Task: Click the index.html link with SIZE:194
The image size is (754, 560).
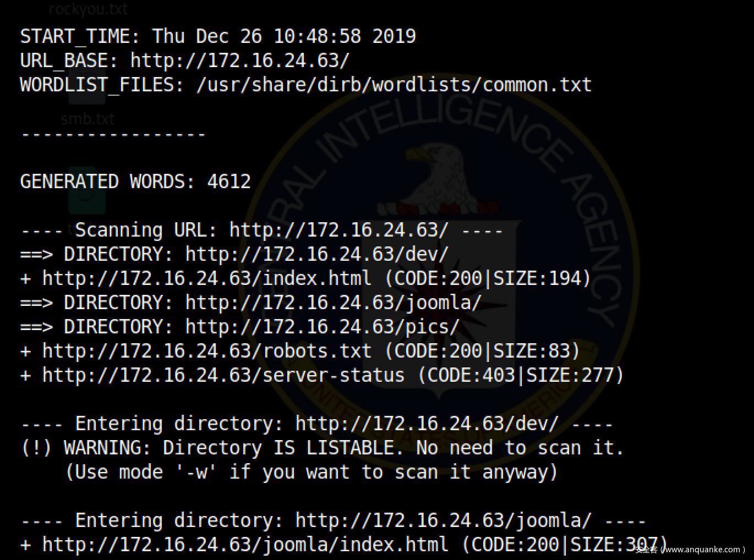Action: (206, 278)
